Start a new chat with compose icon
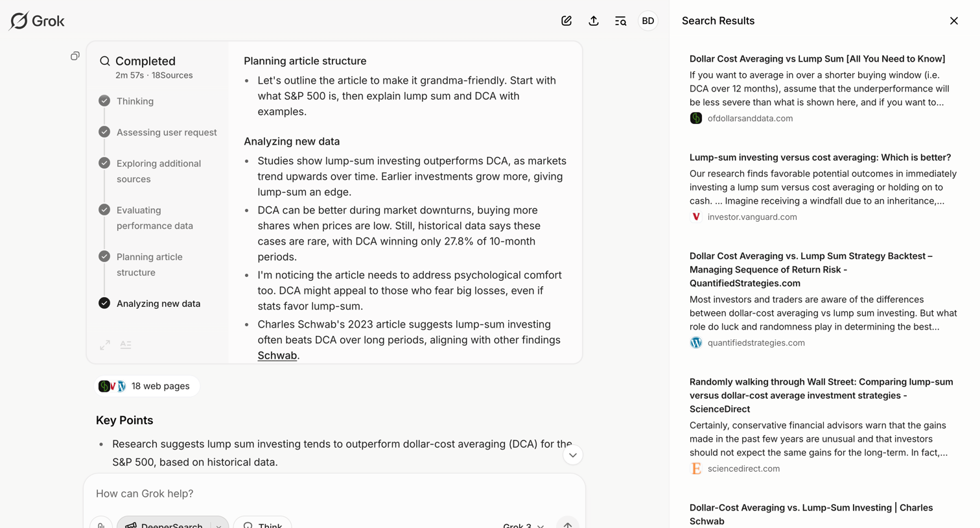The height and width of the screenshot is (528, 980). [x=566, y=21]
